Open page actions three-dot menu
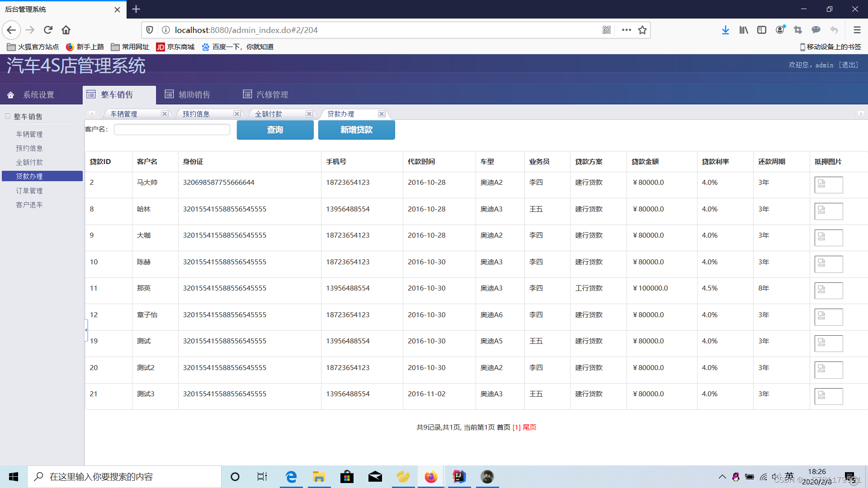This screenshot has width=868, height=488. 626,30
